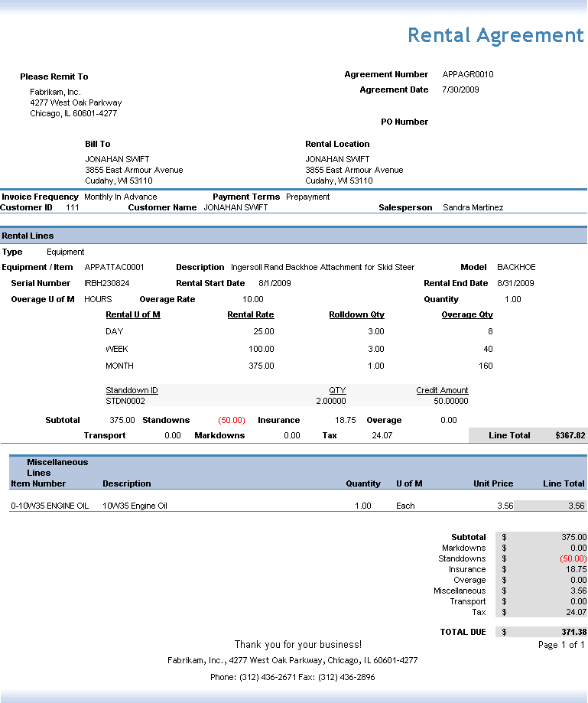Click the Page 1 of 1 indicator
This screenshot has width=588, height=703.
tap(561, 645)
